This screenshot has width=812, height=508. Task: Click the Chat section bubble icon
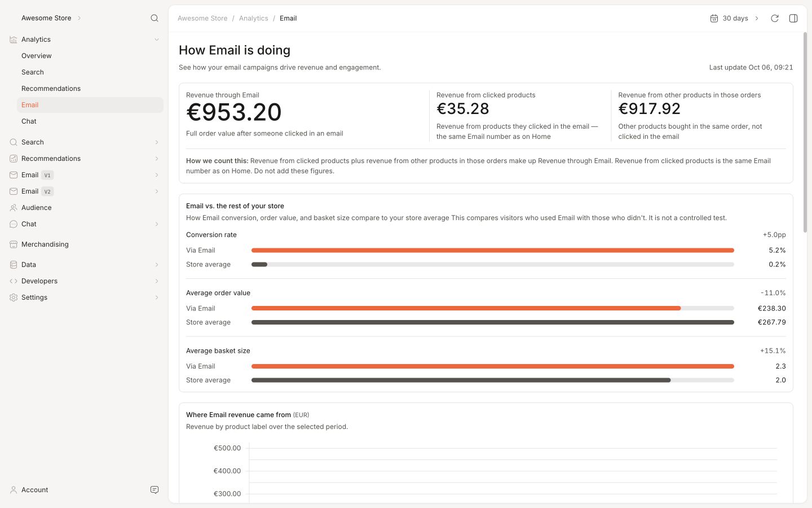(14, 224)
